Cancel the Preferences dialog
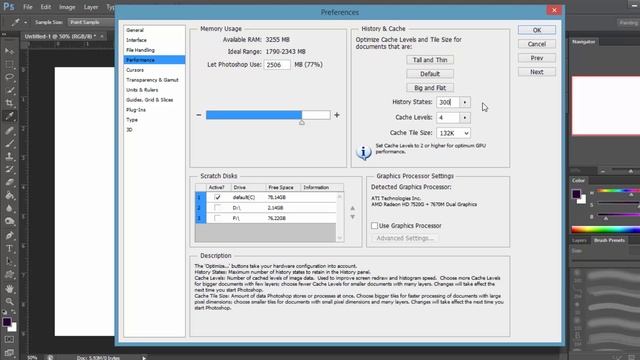The height and width of the screenshot is (360, 640). (x=537, y=44)
